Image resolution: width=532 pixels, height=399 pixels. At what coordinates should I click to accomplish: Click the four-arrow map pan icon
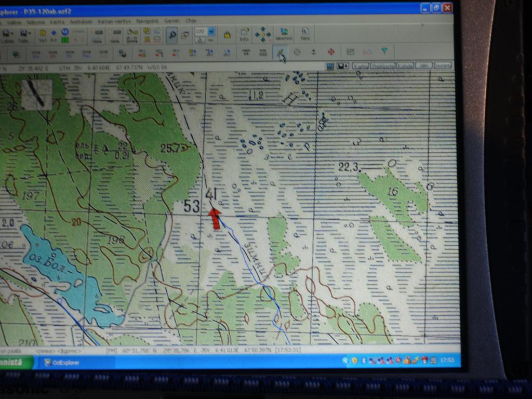click(262, 35)
